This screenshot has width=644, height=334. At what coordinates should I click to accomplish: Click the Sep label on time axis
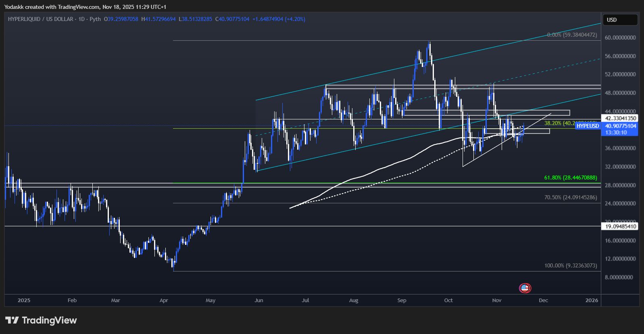pyautogui.click(x=402, y=301)
